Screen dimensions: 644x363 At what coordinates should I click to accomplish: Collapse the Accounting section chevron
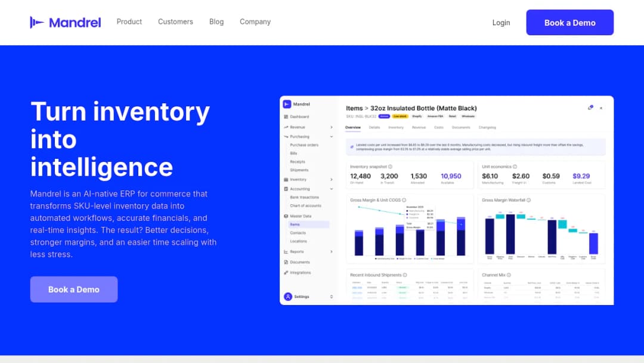pos(332,189)
